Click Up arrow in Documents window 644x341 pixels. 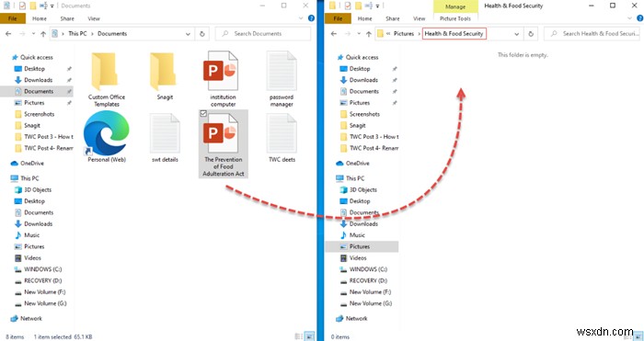[43, 34]
